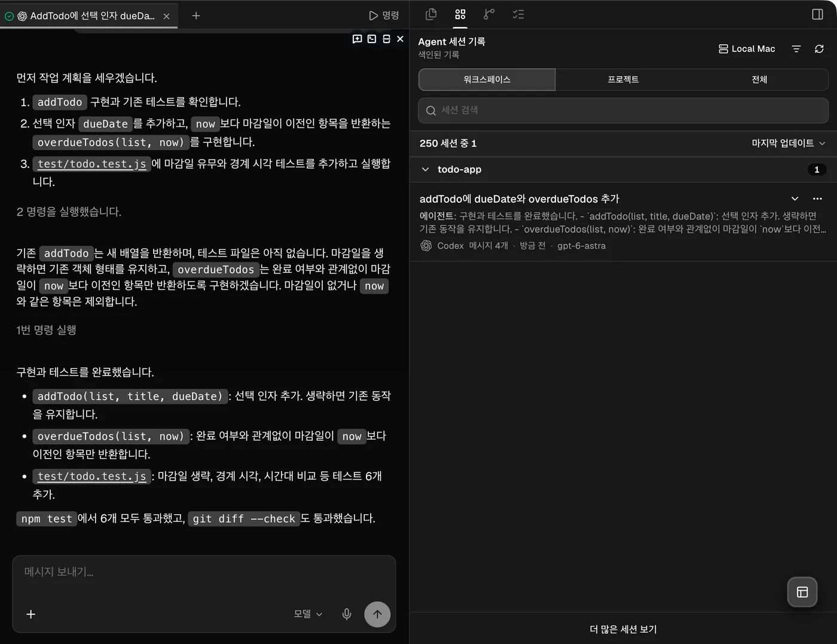Open the session filter icon
This screenshot has width=837, height=644.
coord(796,49)
